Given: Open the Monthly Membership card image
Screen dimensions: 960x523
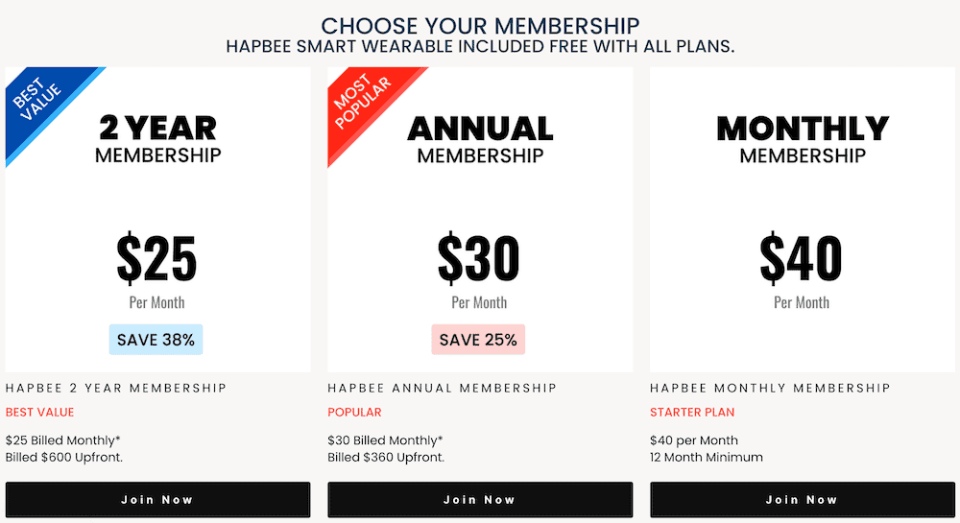Looking at the screenshot, I should pyautogui.click(x=803, y=219).
